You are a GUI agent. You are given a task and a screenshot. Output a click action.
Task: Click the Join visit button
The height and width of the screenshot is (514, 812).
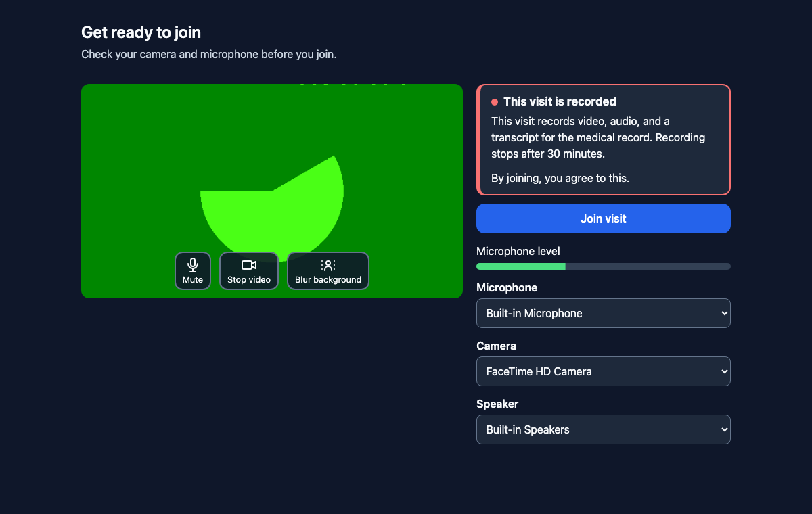(x=604, y=218)
